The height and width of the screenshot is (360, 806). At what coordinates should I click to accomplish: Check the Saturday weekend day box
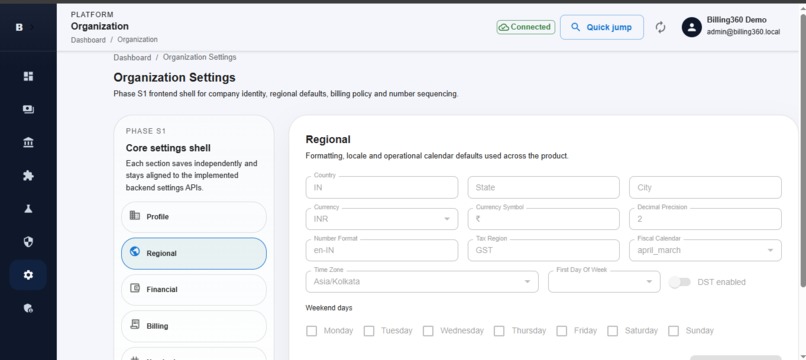612,331
